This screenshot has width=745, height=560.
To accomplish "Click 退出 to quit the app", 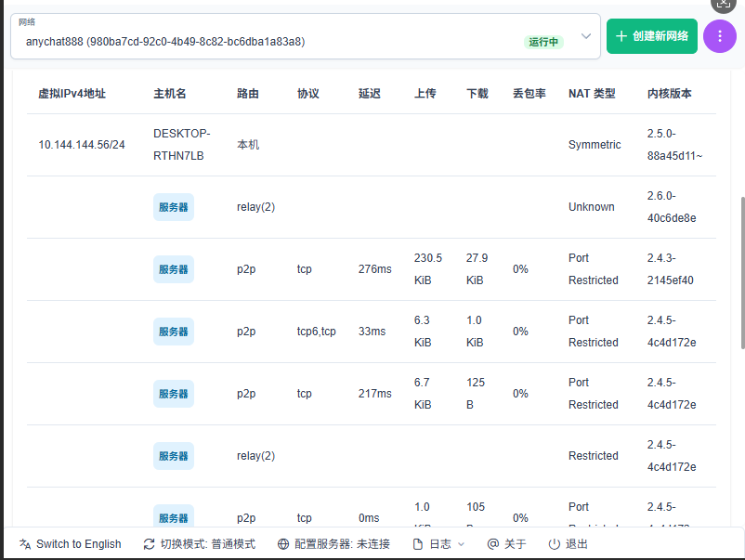I will click(568, 544).
